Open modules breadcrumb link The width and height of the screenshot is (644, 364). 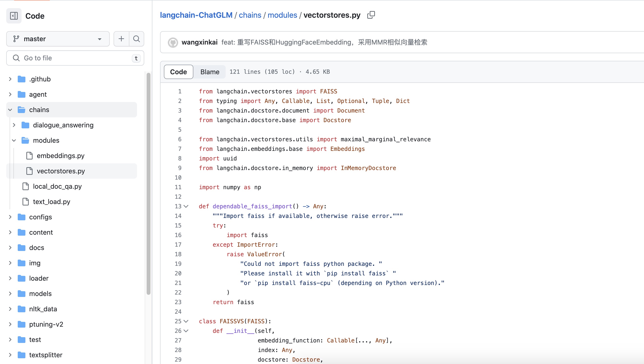(x=282, y=15)
